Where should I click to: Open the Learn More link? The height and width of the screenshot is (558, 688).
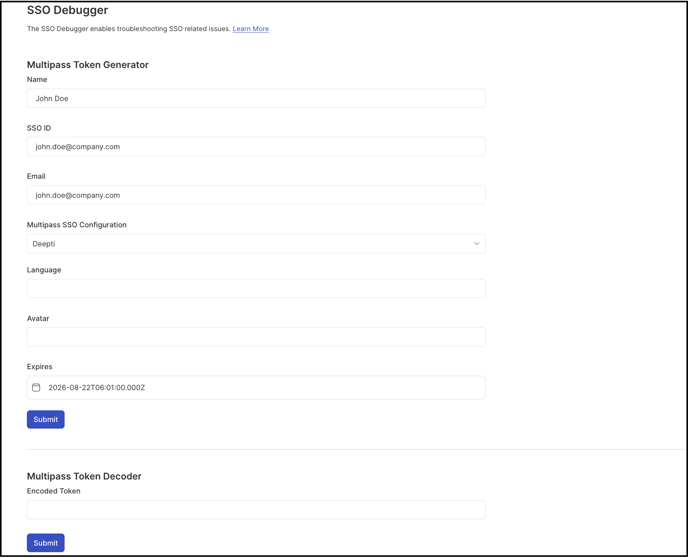251,29
